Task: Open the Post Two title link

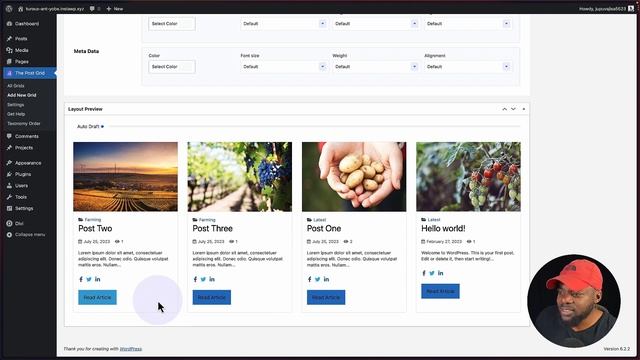Action: [x=95, y=229]
